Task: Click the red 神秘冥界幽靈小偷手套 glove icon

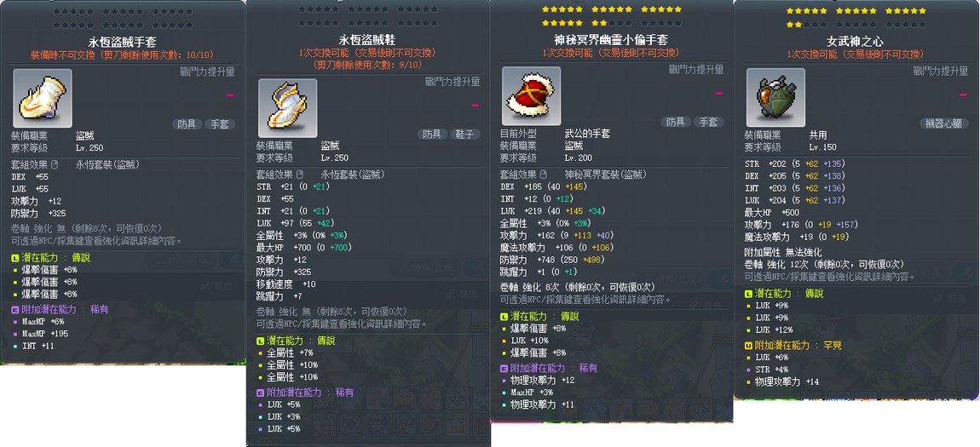Action: pyautogui.click(x=531, y=95)
